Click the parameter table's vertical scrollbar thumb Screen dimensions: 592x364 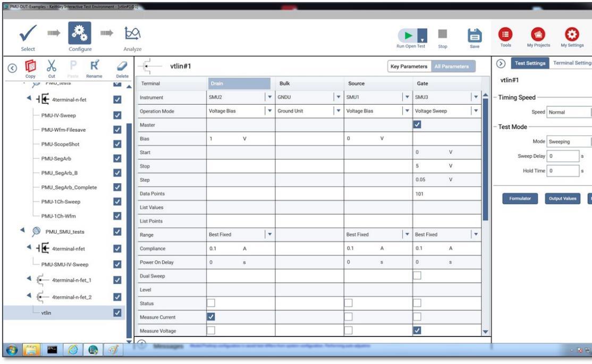point(486,159)
